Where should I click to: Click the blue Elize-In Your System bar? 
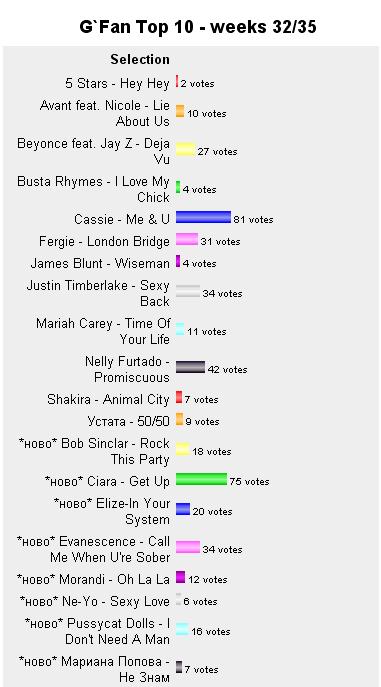(x=183, y=509)
